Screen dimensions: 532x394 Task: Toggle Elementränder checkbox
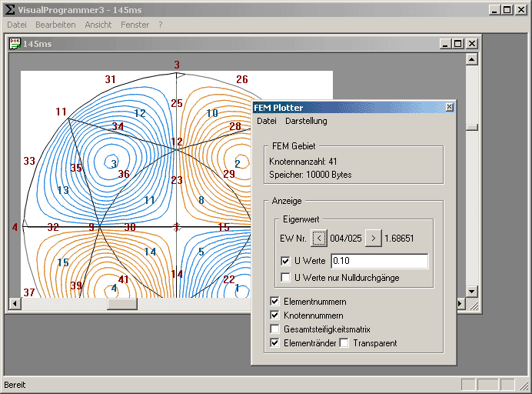(276, 343)
